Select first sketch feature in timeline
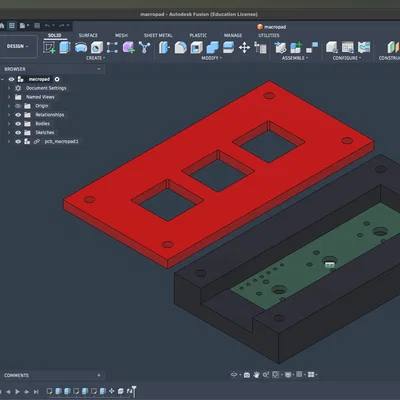 click(49, 391)
